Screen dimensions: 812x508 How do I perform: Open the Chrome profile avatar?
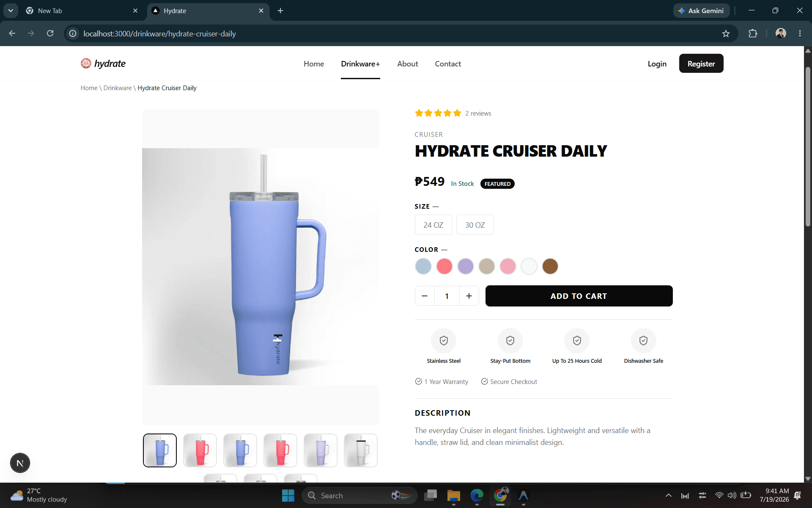point(781,33)
